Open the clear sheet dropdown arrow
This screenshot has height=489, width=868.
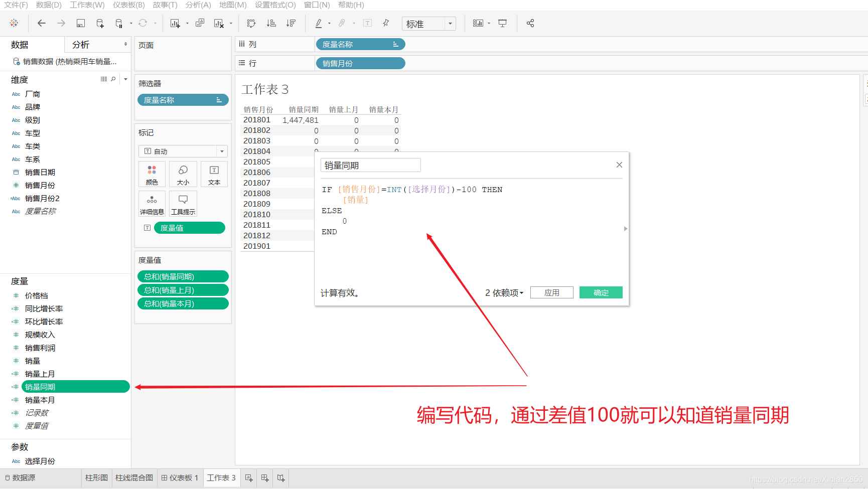231,23
